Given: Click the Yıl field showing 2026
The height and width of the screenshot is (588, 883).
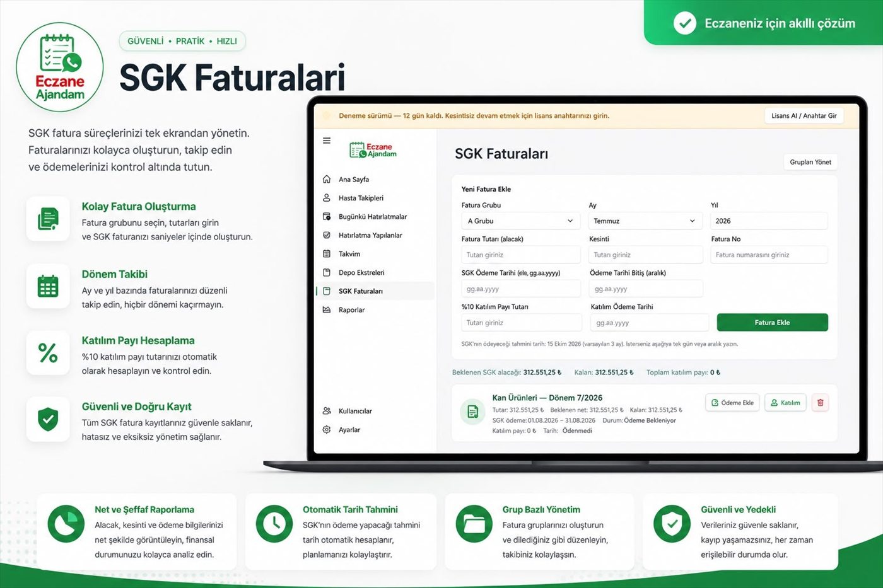Looking at the screenshot, I should (769, 221).
